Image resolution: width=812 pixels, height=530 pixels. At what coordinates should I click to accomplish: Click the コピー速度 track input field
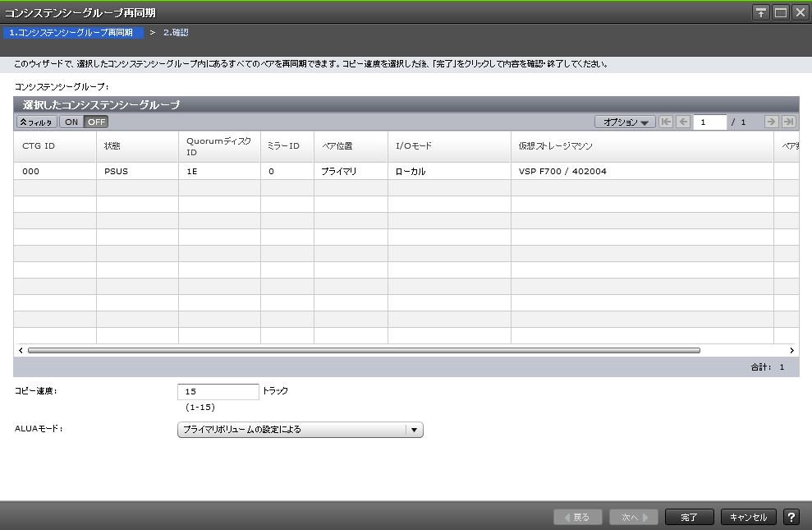(218, 391)
